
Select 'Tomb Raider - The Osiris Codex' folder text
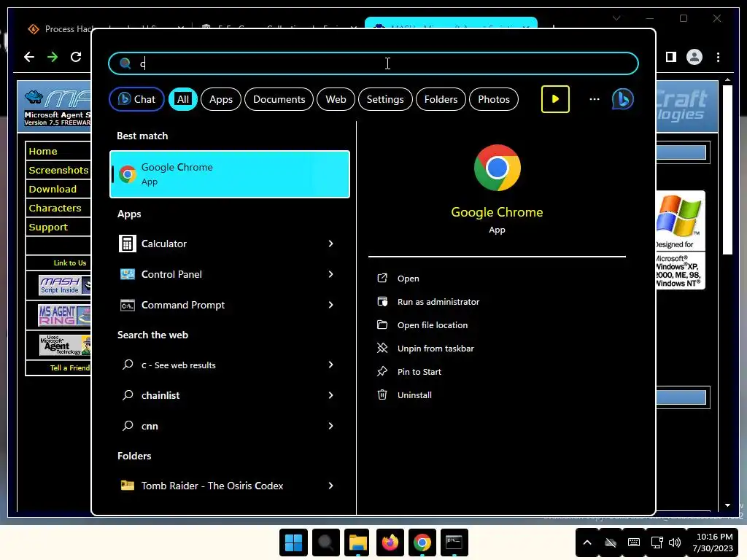212,486
